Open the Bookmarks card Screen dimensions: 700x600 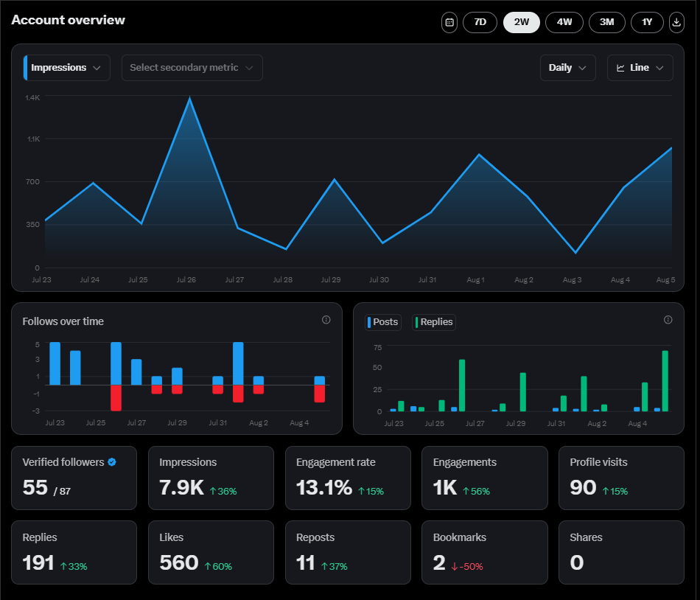pos(485,552)
